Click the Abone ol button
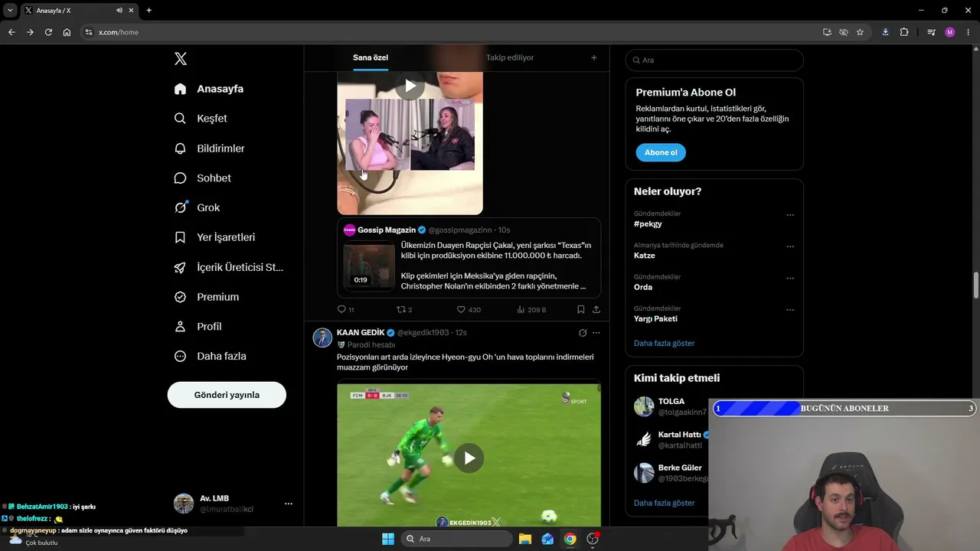The image size is (980, 551). 661,152
